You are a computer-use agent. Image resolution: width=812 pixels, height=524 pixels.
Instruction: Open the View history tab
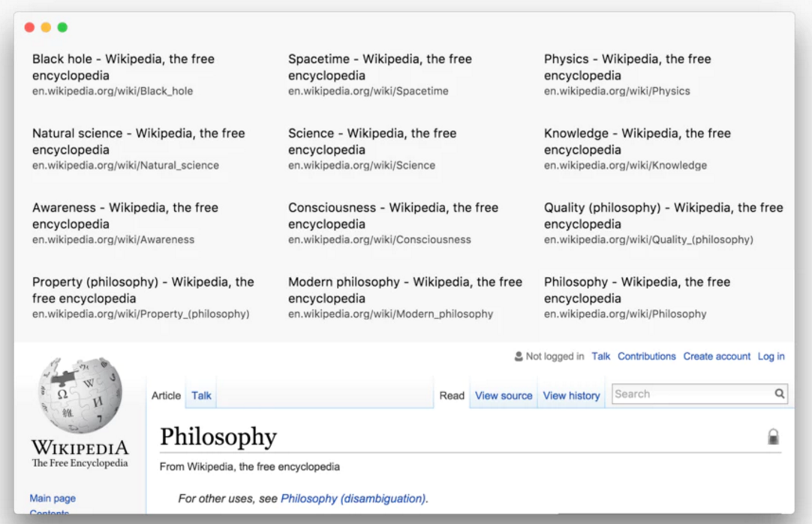tap(571, 396)
